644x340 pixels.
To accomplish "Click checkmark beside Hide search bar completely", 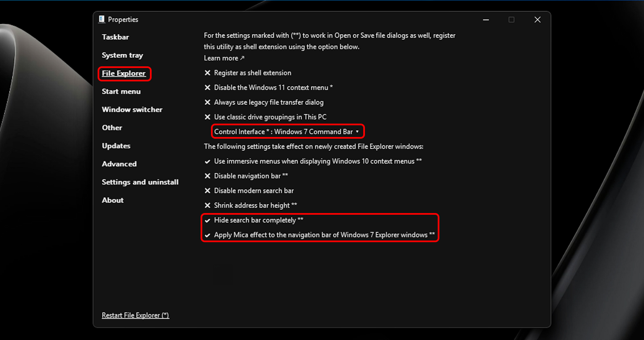I will (208, 220).
